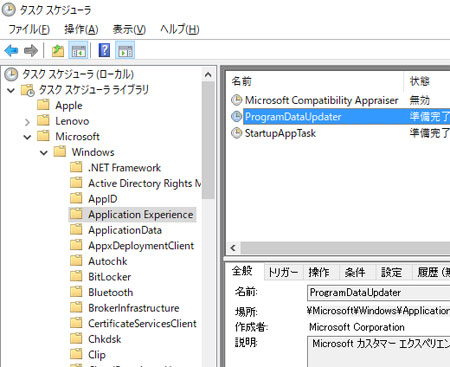Select the StartupAppTask row
Image resolution: width=450 pixels, height=367 pixels.
(x=340, y=133)
